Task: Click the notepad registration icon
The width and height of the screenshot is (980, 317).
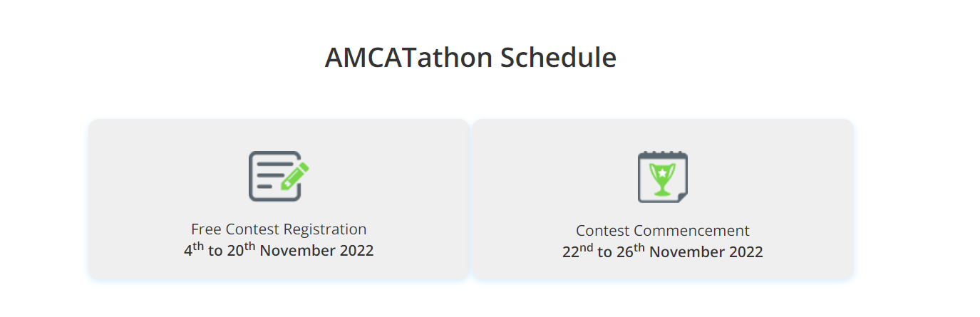Action: (279, 176)
